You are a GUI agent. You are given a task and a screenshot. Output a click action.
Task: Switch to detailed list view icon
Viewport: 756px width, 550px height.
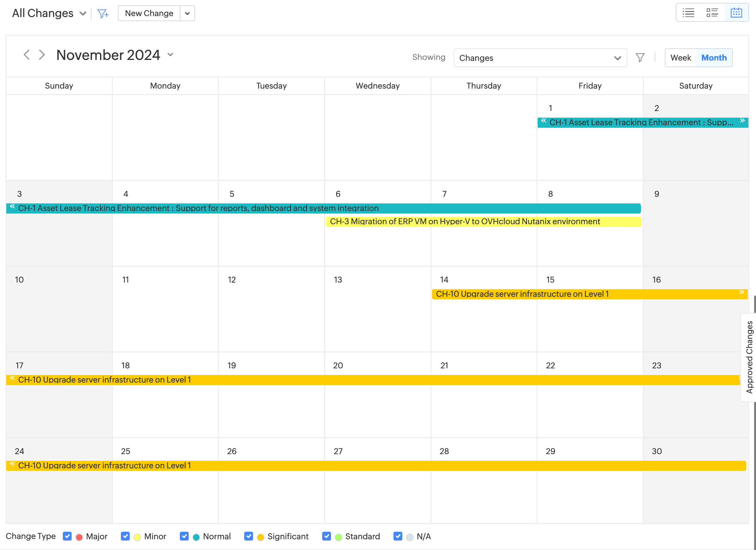[712, 13]
